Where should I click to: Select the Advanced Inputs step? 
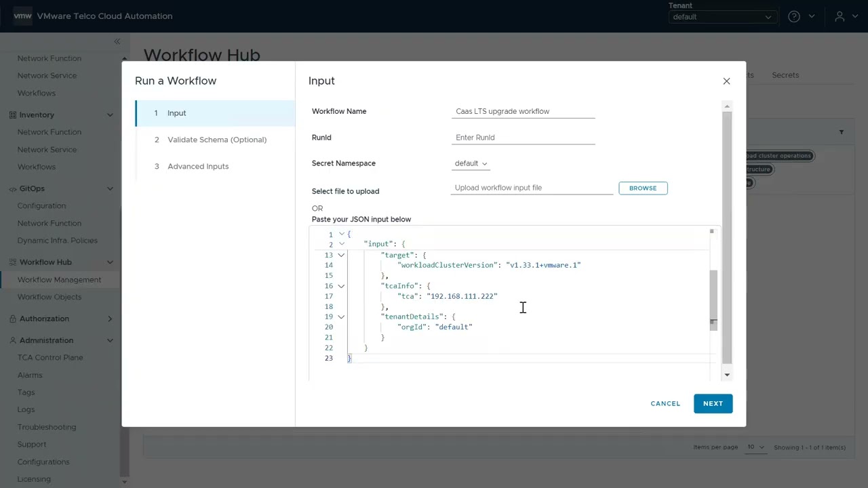[197, 166]
